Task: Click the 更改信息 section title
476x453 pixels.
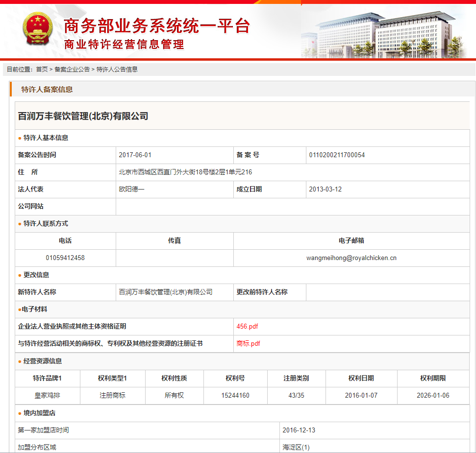Action: click(36, 275)
